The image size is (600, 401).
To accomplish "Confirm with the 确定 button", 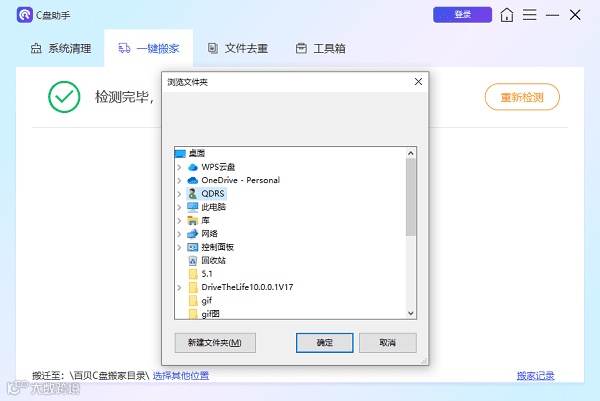I will click(324, 342).
